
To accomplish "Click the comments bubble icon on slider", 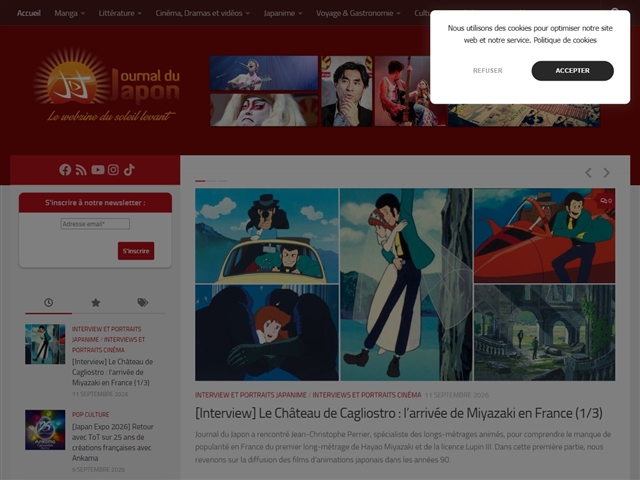I will (606, 200).
